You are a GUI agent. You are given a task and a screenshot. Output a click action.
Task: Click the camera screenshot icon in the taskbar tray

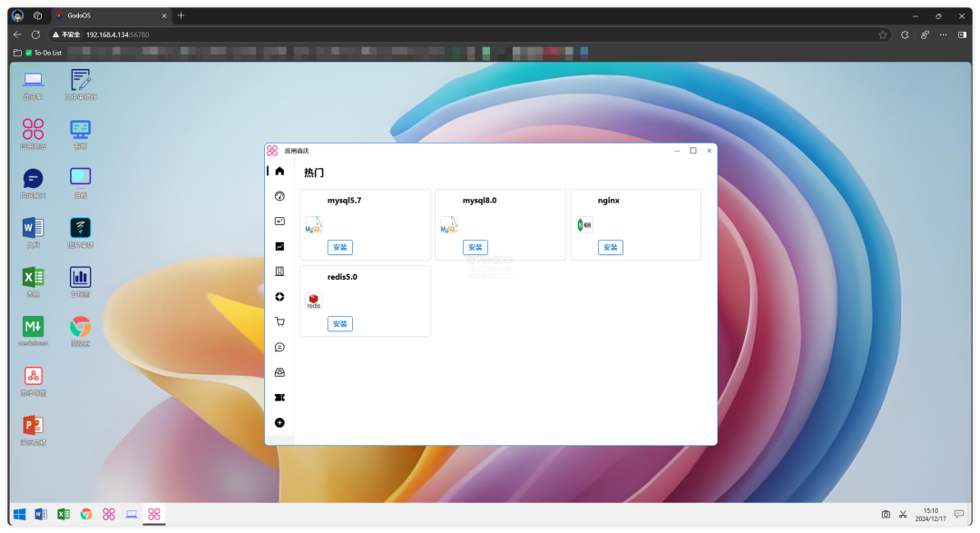point(885,514)
